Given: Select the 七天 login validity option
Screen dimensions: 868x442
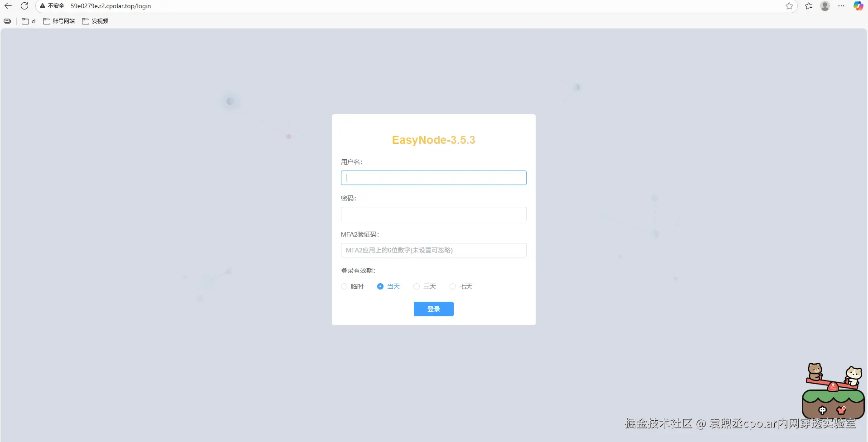Looking at the screenshot, I should point(461,286).
